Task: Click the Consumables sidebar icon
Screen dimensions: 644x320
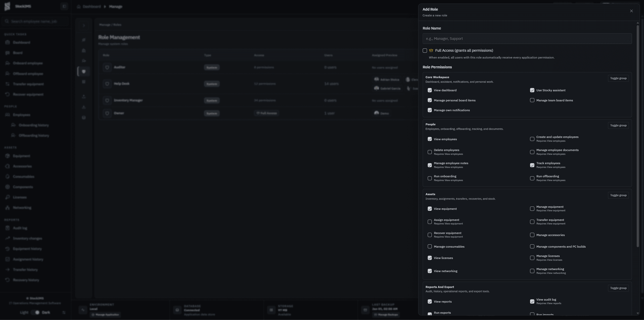Action: tap(8, 177)
